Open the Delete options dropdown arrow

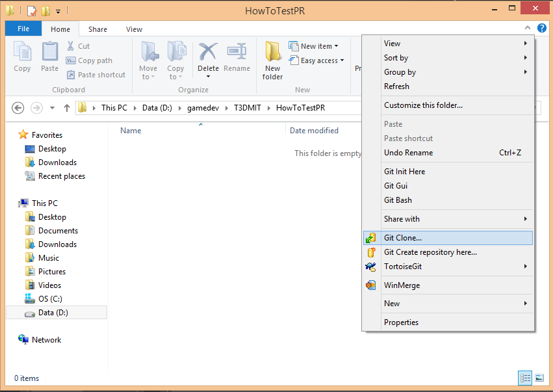tap(208, 77)
